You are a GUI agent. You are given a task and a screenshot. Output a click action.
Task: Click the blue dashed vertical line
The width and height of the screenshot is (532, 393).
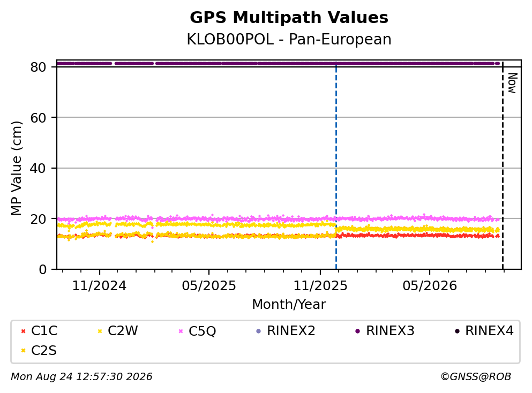pos(336,166)
